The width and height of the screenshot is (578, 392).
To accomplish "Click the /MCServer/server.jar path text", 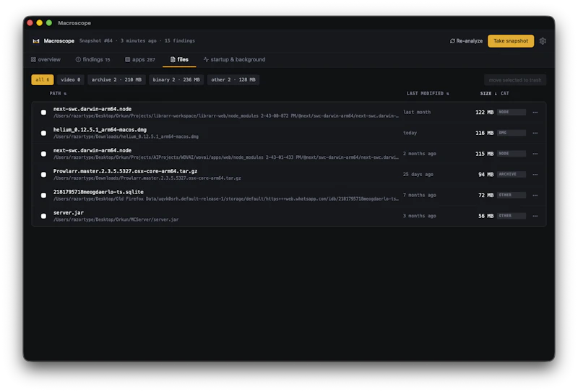I will 116,219.
